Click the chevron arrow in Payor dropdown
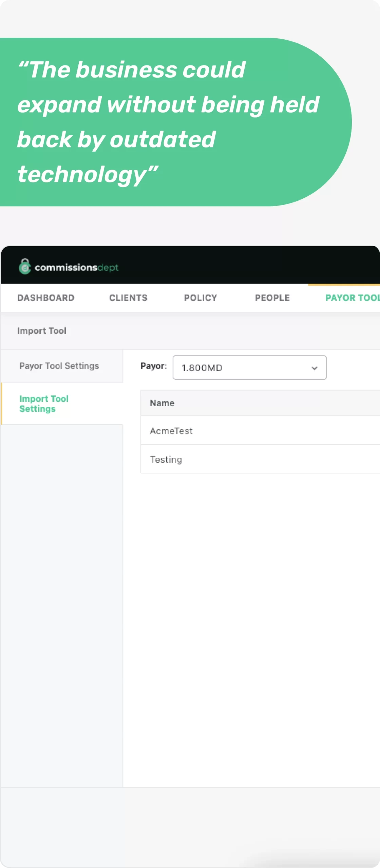Screen dimensions: 380x868 point(315,368)
